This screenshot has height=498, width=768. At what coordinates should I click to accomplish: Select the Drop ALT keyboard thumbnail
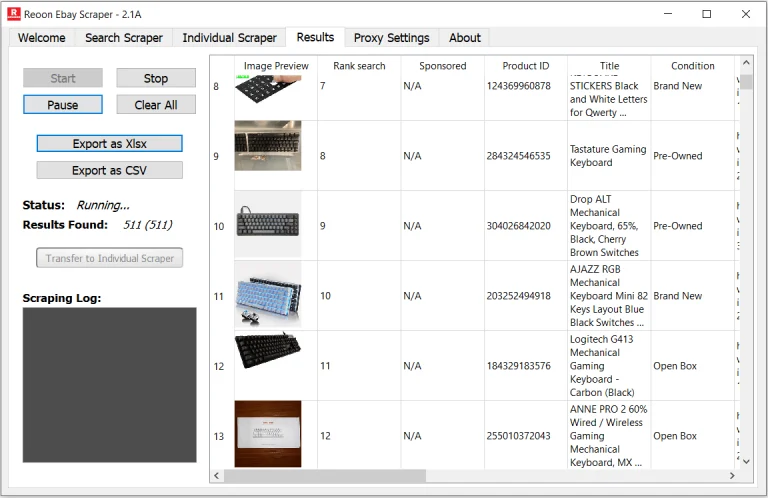pyautogui.click(x=267, y=224)
